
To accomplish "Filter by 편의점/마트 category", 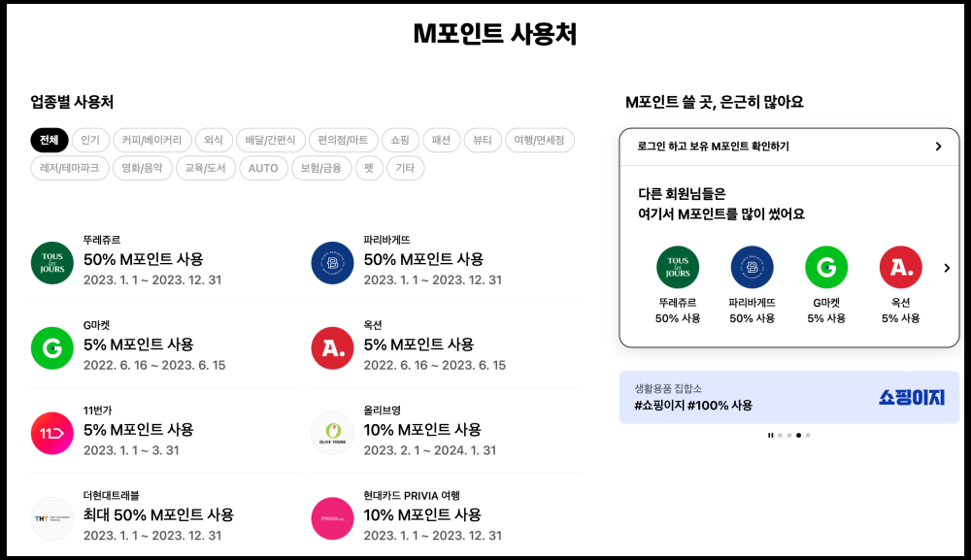I will (x=343, y=140).
